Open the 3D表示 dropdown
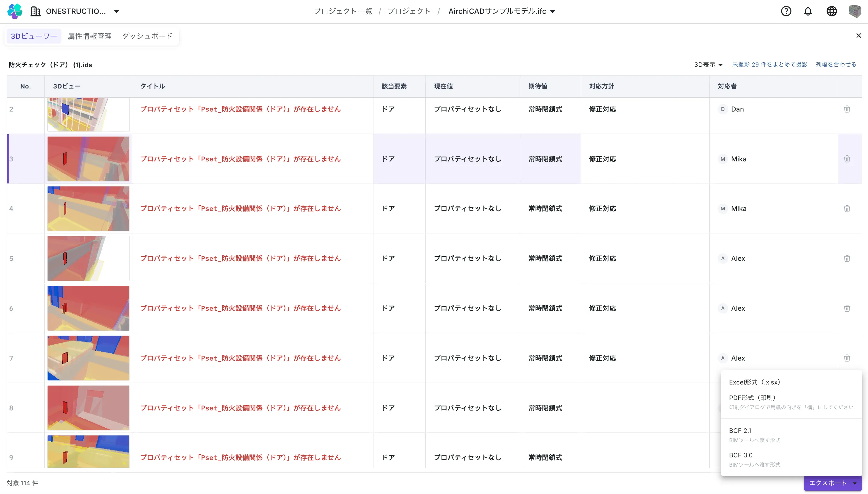 tap(708, 65)
